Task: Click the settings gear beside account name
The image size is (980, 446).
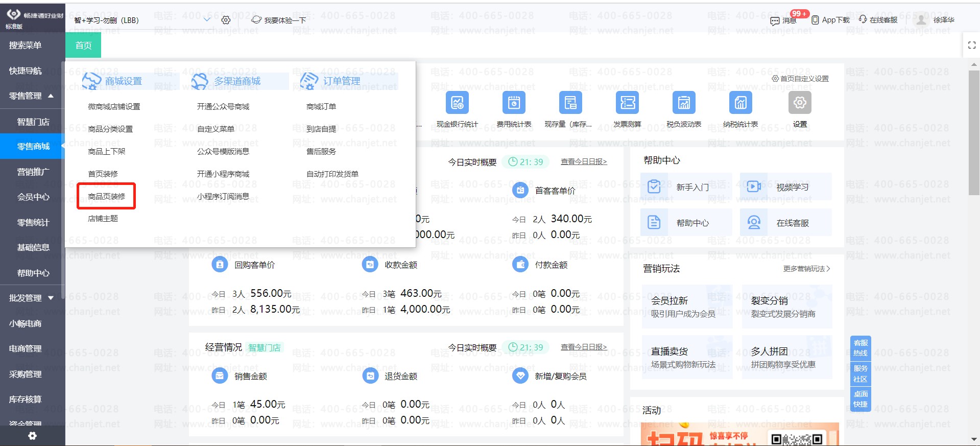Action: tap(226, 20)
